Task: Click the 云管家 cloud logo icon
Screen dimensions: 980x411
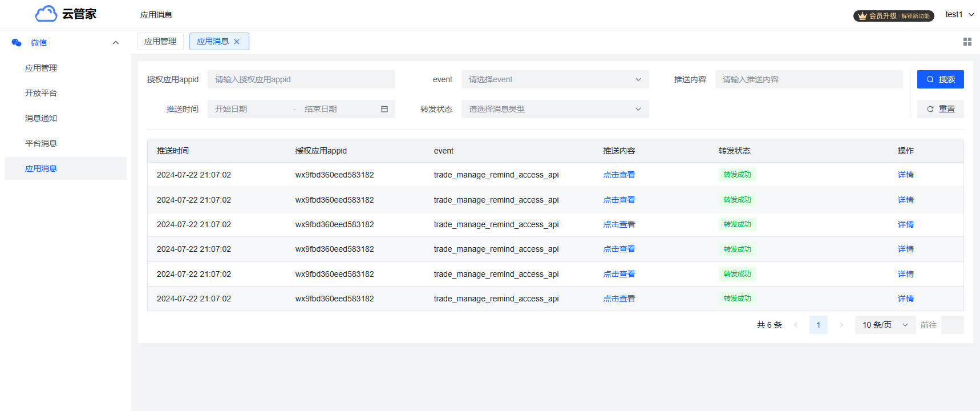Action: tap(46, 14)
